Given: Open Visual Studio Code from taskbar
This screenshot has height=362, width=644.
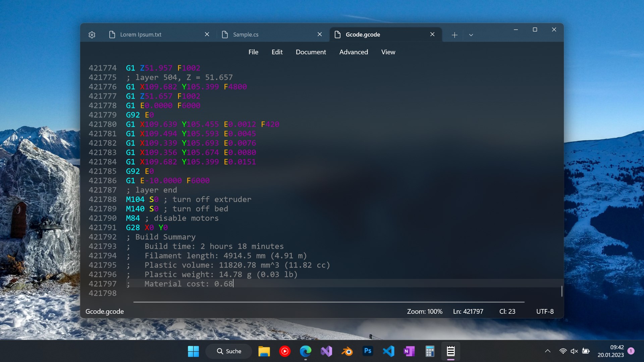Looking at the screenshot, I should tap(388, 351).
